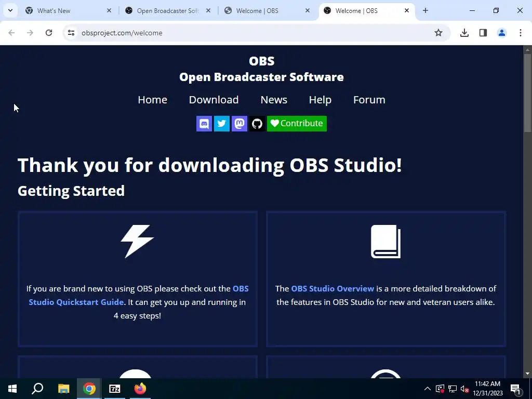Open the notification center icon
The height and width of the screenshot is (399, 532).
(x=515, y=389)
